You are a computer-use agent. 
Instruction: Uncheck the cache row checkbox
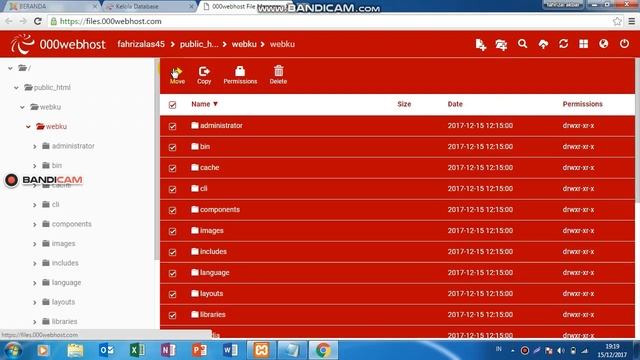(172, 168)
